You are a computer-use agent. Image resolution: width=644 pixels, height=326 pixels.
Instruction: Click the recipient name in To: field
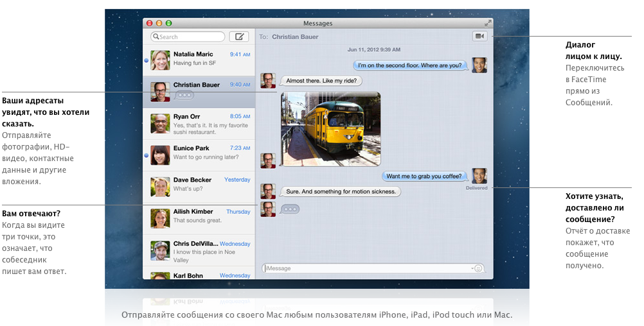click(295, 37)
